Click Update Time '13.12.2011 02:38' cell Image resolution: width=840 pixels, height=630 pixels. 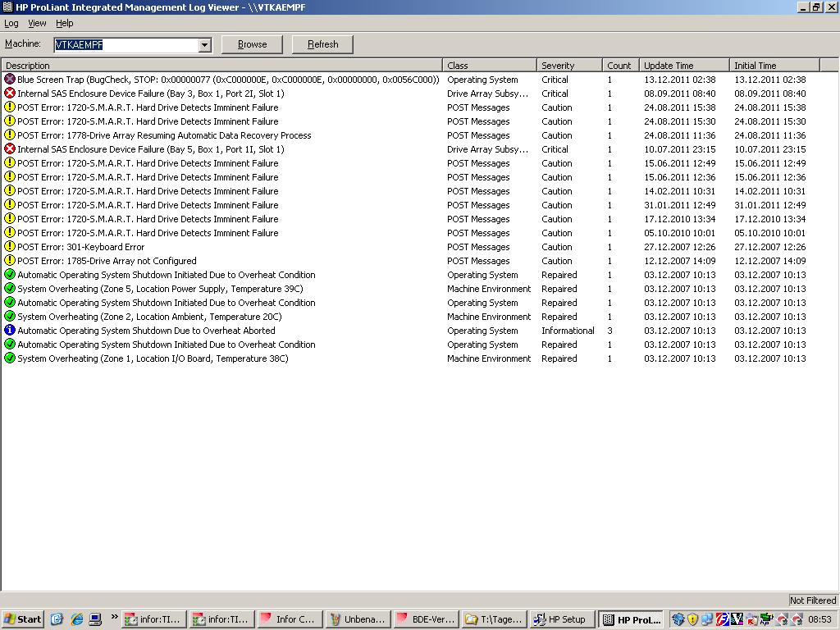pyautogui.click(x=680, y=80)
